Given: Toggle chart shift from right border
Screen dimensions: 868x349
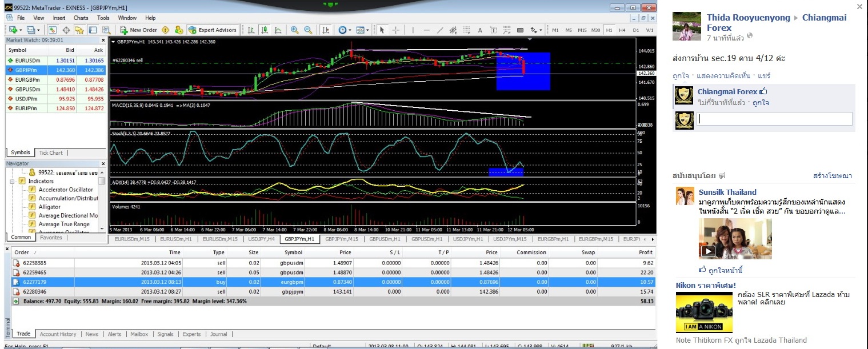Looking at the screenshot, I should click(326, 30).
